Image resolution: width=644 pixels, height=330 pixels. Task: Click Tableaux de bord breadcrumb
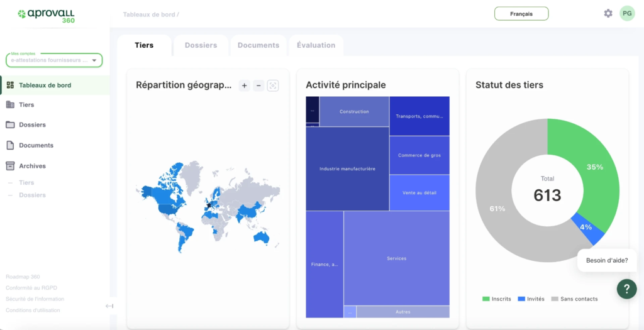(150, 14)
